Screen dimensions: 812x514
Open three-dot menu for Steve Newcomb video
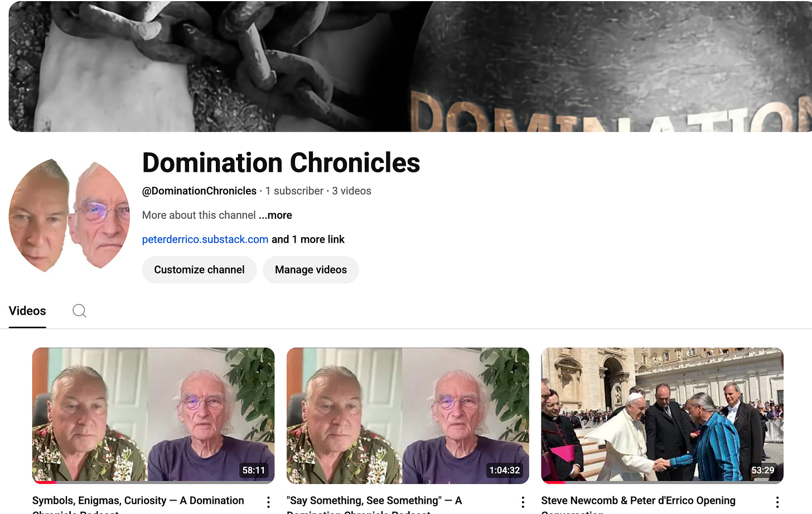[x=777, y=502]
